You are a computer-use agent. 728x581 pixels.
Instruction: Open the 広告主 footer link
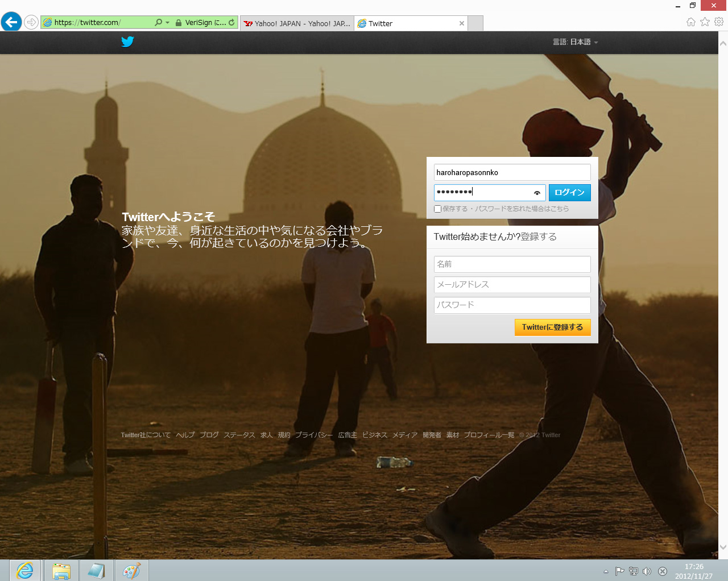[348, 435]
